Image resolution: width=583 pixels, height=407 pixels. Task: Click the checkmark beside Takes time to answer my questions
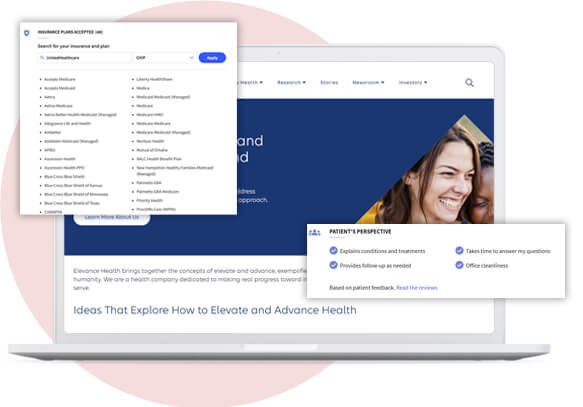(x=460, y=251)
